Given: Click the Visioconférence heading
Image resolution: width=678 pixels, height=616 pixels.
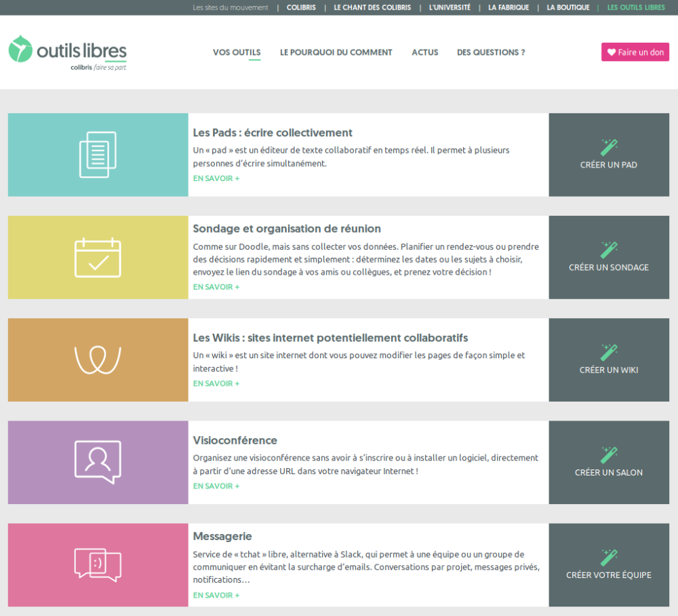Looking at the screenshot, I should coord(235,440).
